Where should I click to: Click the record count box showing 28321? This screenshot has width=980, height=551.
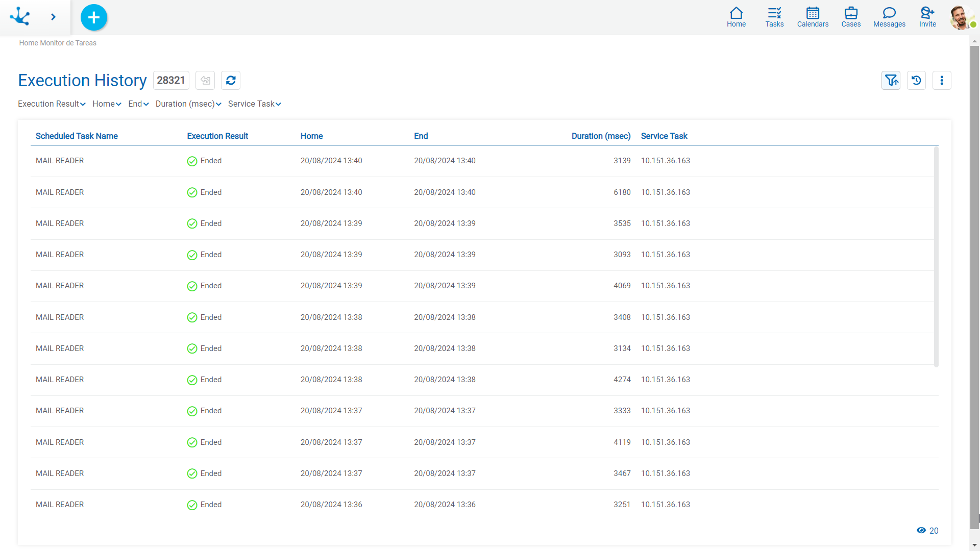pyautogui.click(x=170, y=80)
